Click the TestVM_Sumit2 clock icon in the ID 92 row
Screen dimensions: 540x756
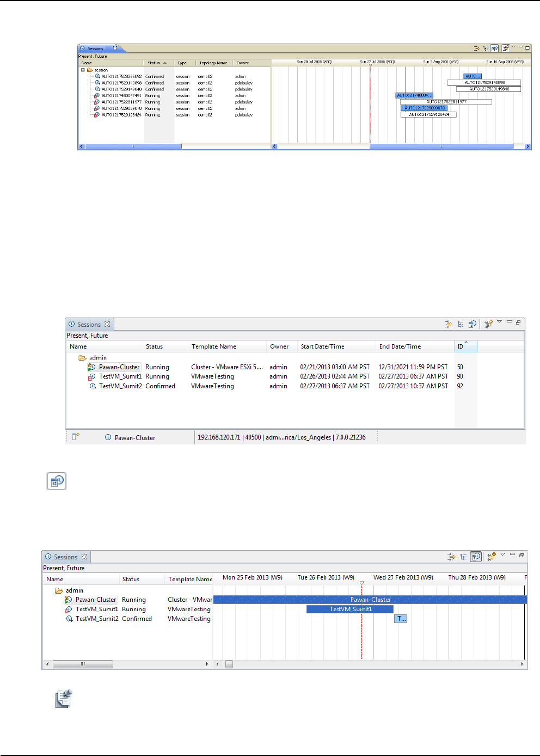(x=93, y=386)
